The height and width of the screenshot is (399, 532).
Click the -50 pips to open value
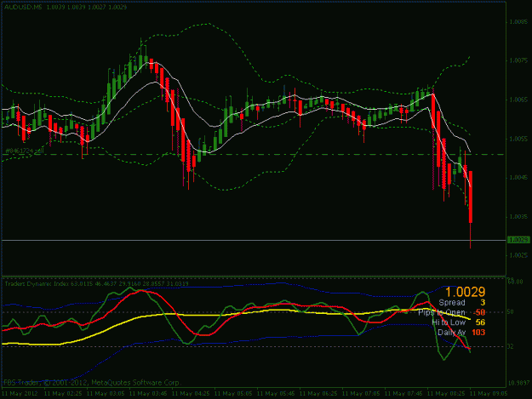click(x=479, y=312)
